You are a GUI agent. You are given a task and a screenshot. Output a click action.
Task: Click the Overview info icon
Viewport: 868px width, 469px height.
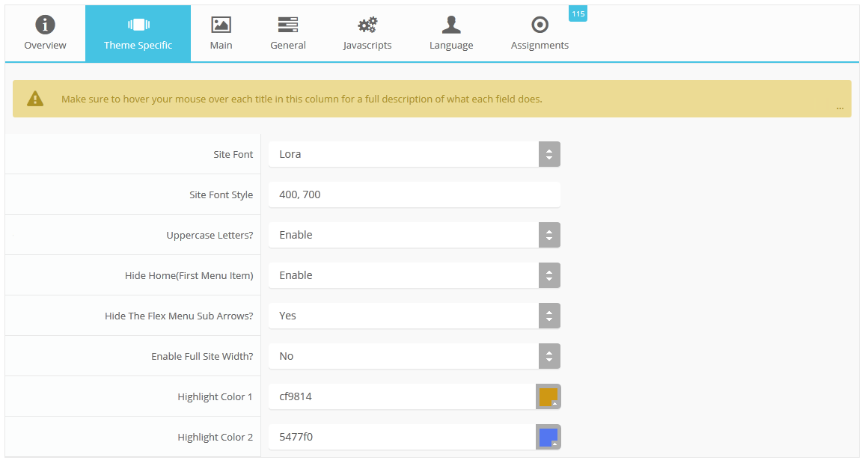click(45, 25)
